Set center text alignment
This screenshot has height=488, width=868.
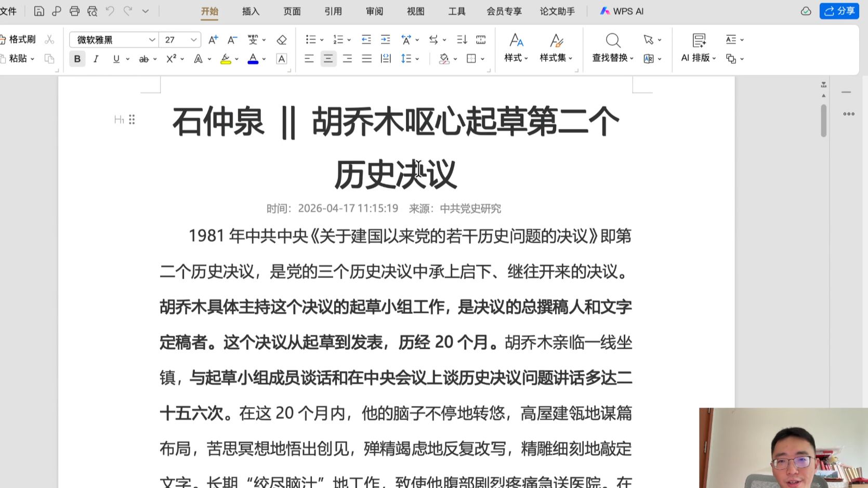328,59
